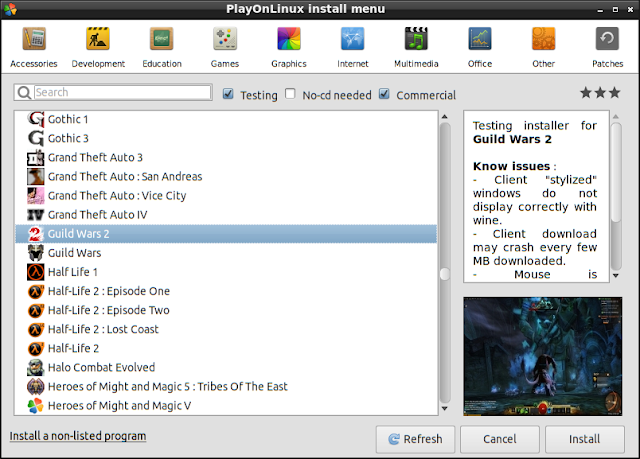Screen dimensions: 640x459
Task: Click the program list scroll down arrow
Action: pyautogui.click(x=445, y=408)
